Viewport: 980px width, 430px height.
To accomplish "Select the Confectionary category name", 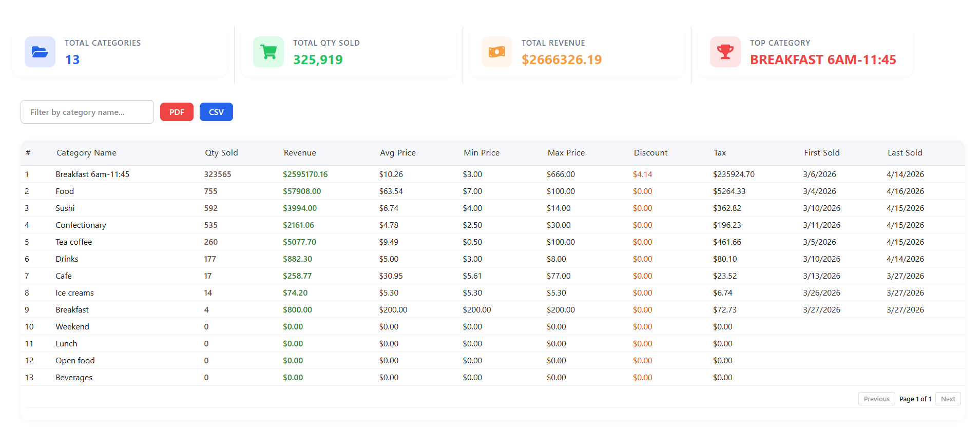I will (81, 225).
